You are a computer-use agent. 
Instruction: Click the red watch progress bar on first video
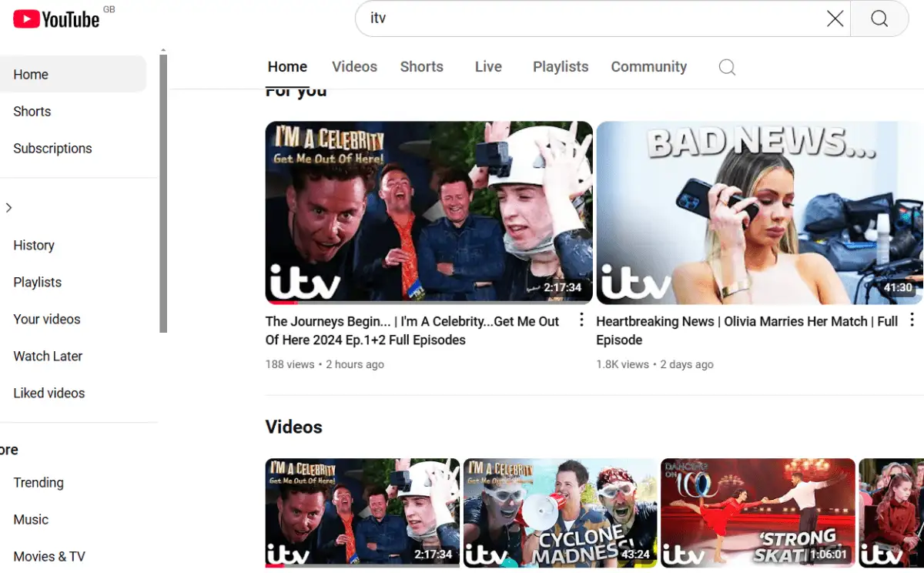coord(281,303)
